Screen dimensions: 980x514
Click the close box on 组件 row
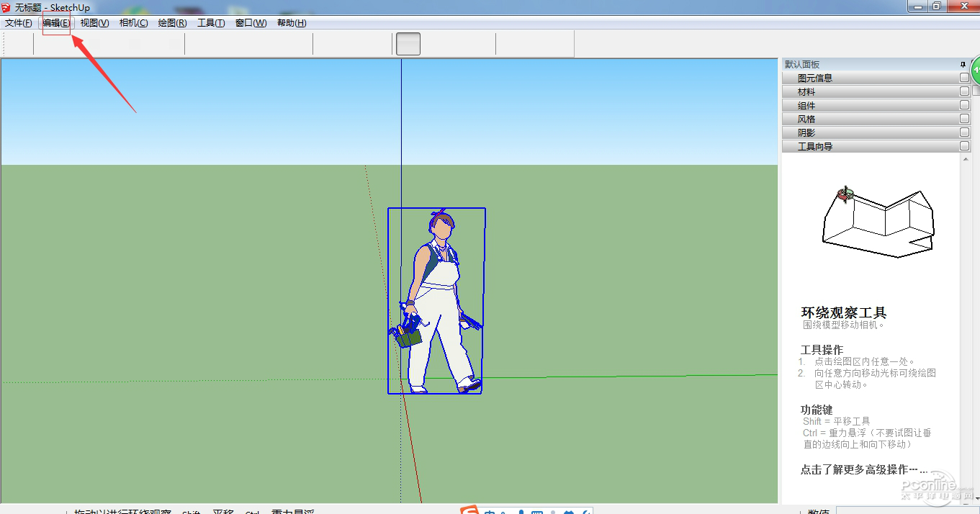(x=964, y=105)
